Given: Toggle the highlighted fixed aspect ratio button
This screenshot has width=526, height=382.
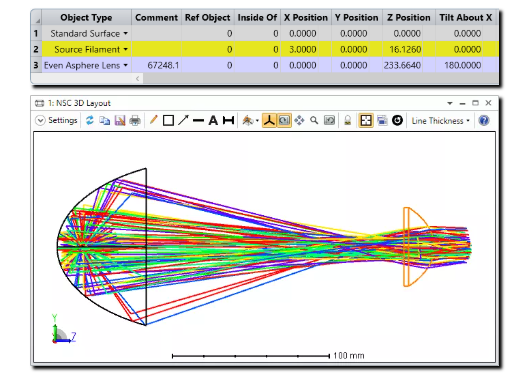Looking at the screenshot, I should point(366,120).
